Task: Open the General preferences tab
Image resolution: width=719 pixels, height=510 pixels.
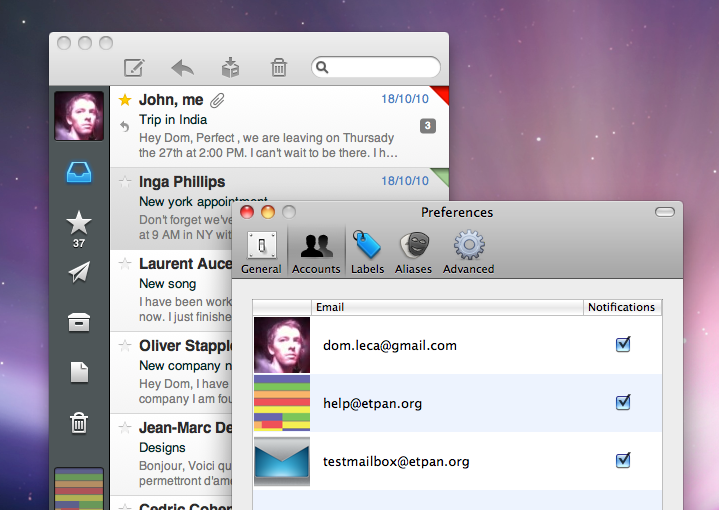Action: pos(261,252)
